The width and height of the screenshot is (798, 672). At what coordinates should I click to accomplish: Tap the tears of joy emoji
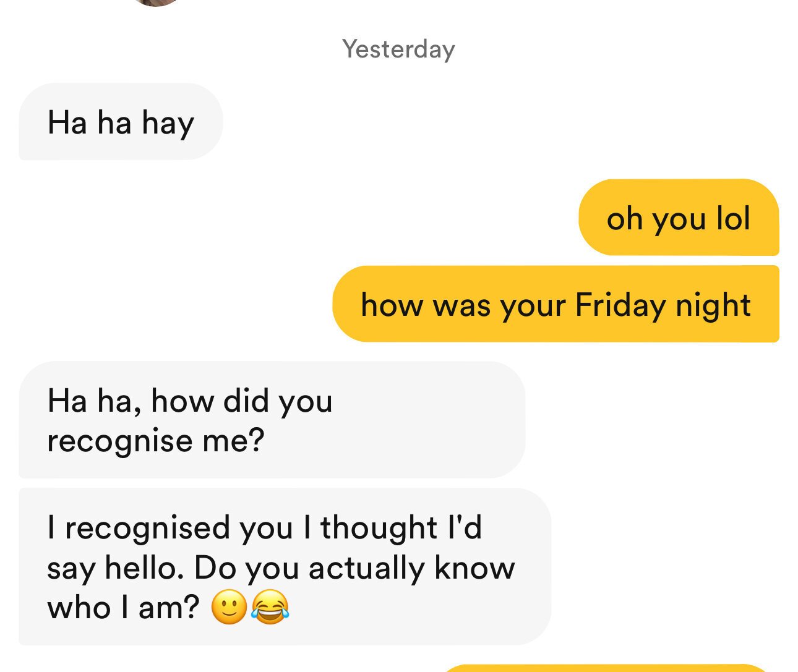point(270,607)
